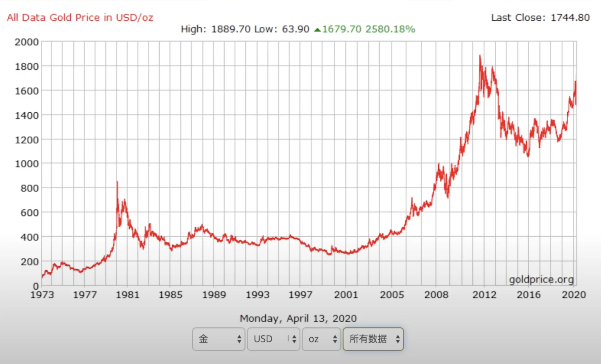
Task: Click the green '1679.70 2580.18%' change value
Action: [x=369, y=29]
